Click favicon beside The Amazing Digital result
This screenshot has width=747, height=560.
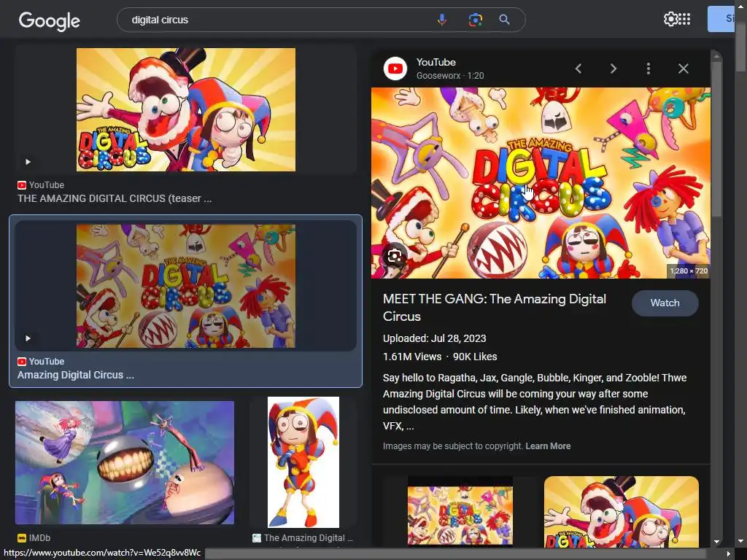(x=256, y=538)
